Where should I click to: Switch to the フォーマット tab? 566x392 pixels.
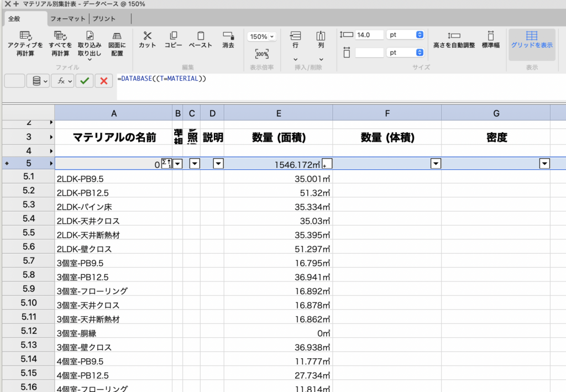pyautogui.click(x=69, y=18)
